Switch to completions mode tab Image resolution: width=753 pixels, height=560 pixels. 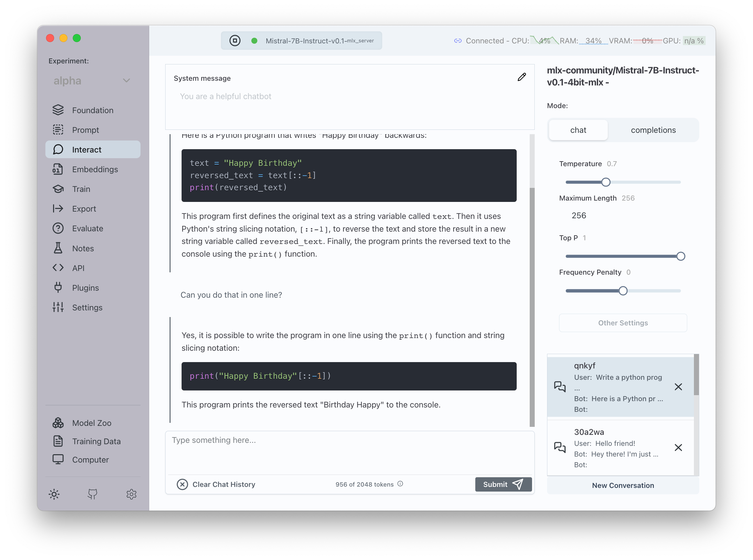(653, 130)
